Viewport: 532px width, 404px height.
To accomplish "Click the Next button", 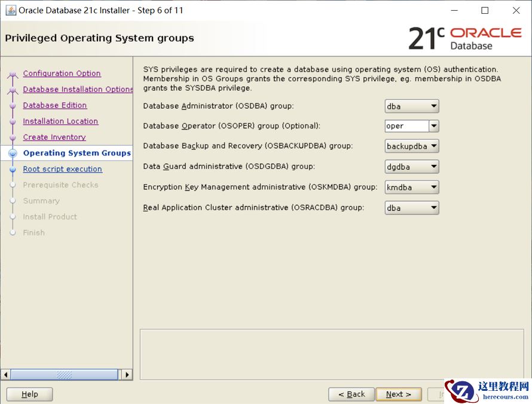I will pyautogui.click(x=399, y=394).
